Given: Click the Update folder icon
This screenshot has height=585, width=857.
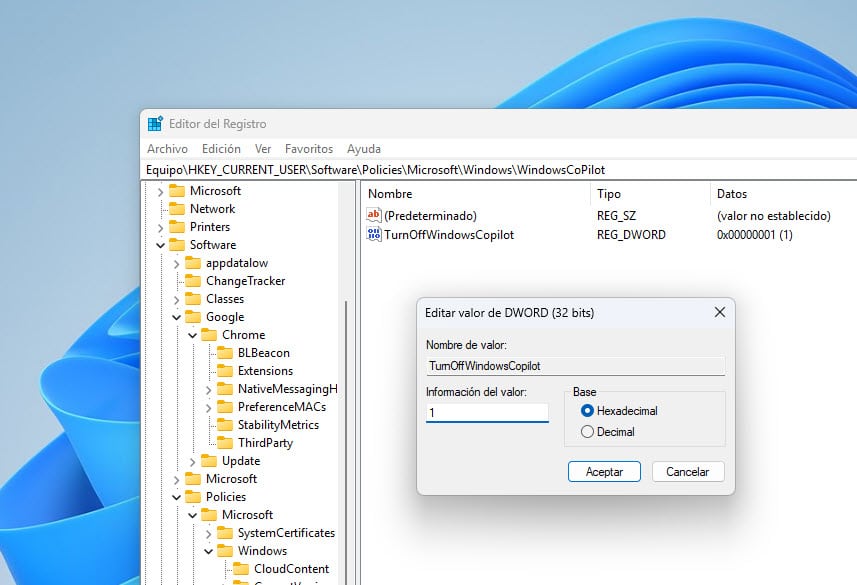Looking at the screenshot, I should 209,460.
